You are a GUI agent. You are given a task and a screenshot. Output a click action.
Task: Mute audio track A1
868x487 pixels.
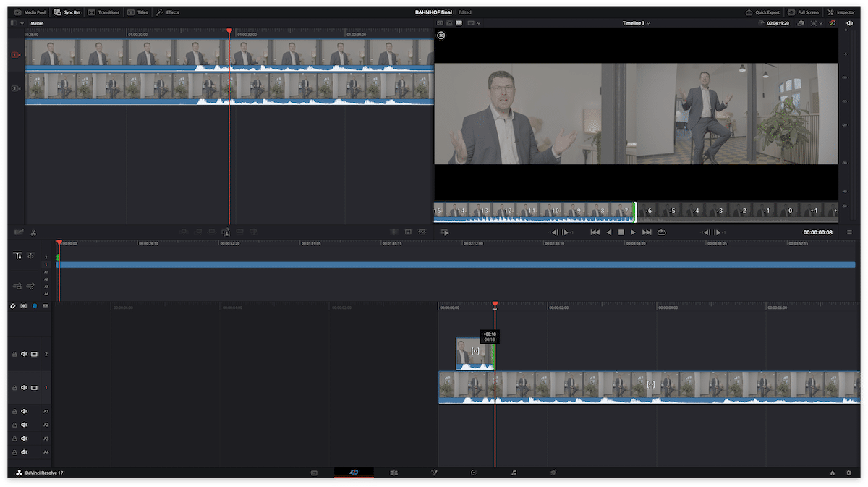point(24,411)
